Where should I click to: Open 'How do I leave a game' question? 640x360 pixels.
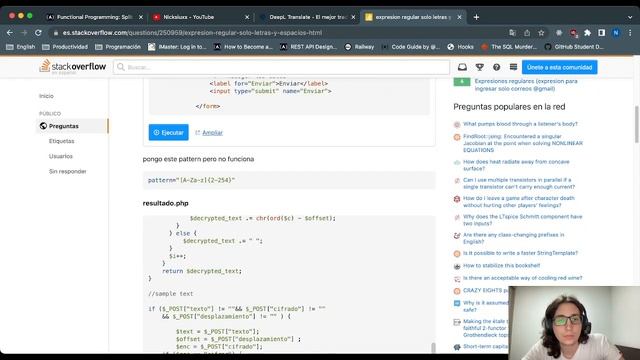pyautogui.click(x=518, y=202)
